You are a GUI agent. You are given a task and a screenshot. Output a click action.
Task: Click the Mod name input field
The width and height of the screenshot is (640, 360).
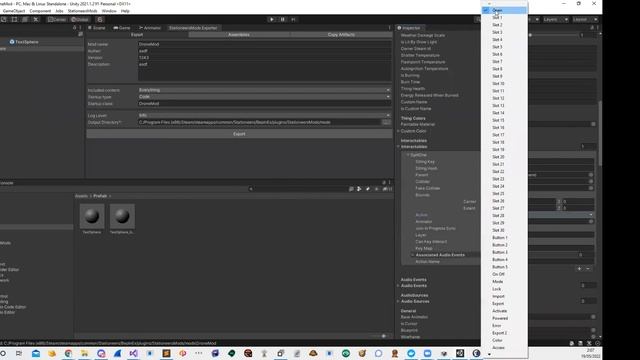click(x=264, y=44)
